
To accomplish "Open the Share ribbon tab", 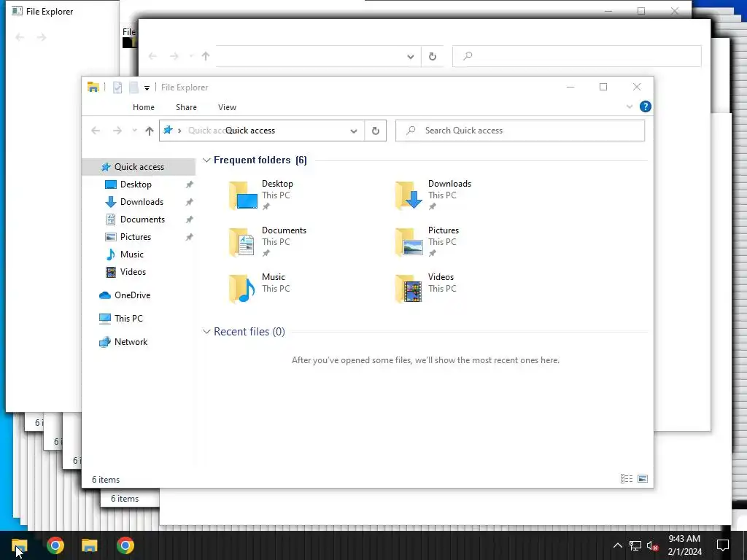I will [186, 107].
